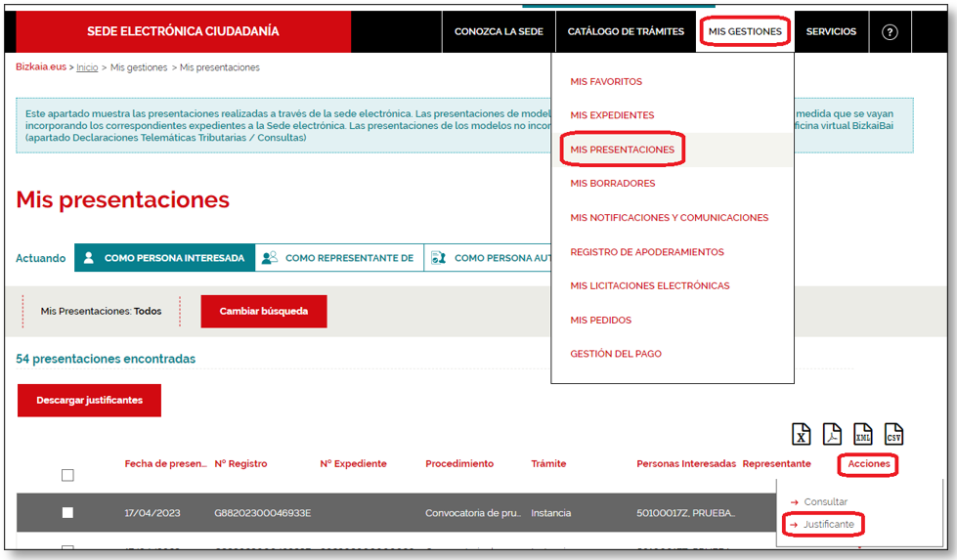Click Mis gestiones breadcrumb text
The image size is (957, 560).
(139, 67)
